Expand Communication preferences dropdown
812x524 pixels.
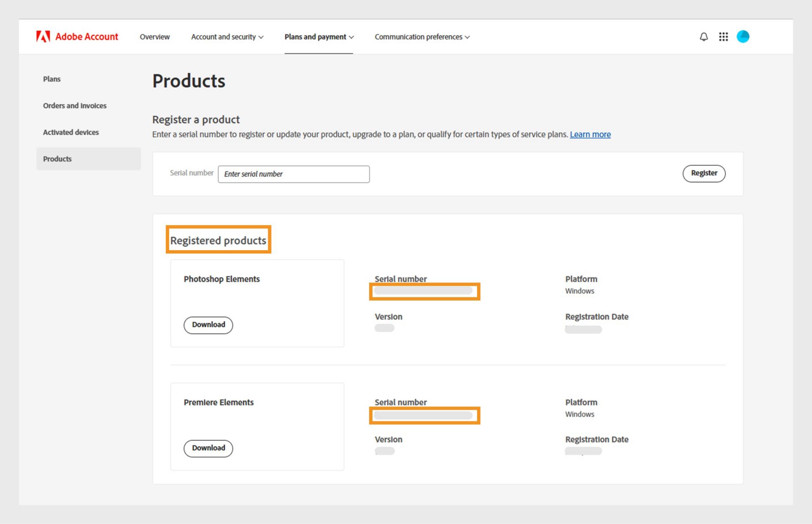point(422,37)
